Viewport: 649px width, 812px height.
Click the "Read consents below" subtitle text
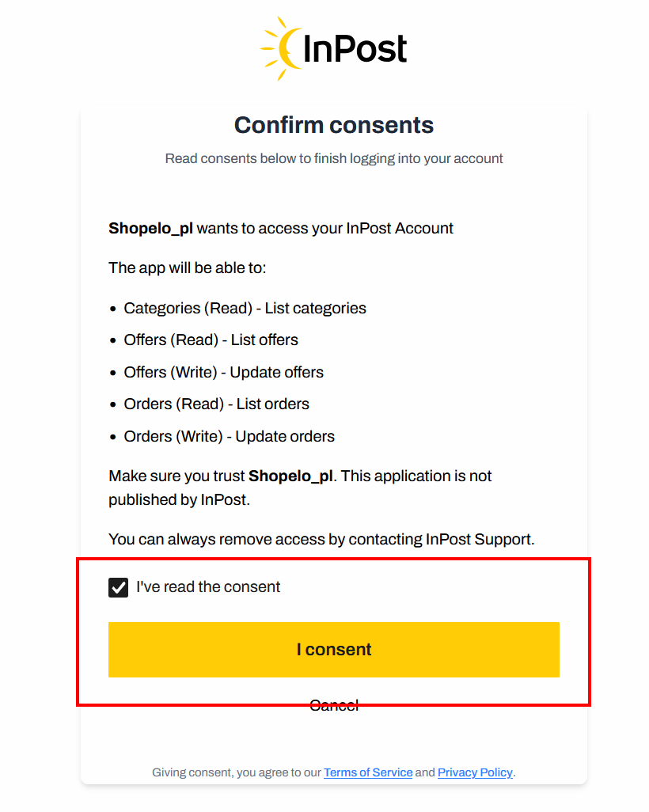333,158
